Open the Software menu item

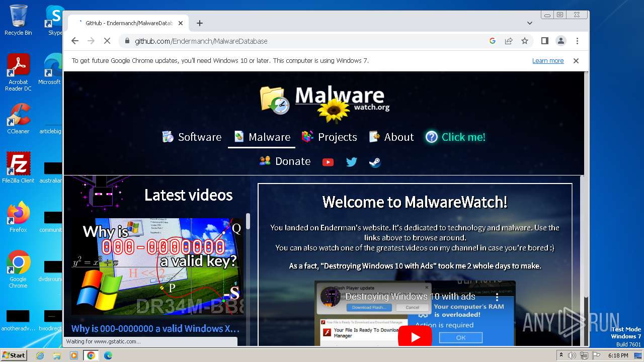192,137
